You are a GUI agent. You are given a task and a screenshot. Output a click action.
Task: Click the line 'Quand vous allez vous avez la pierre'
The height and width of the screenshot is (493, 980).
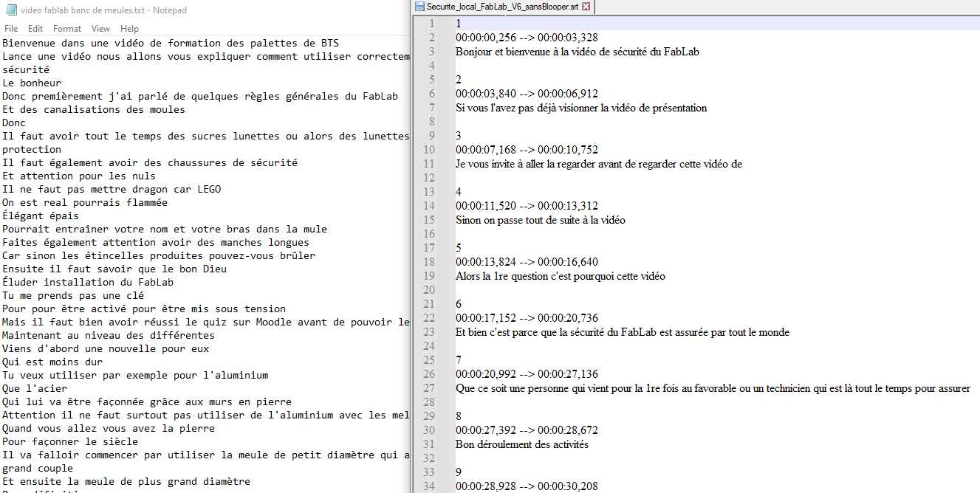coord(109,428)
